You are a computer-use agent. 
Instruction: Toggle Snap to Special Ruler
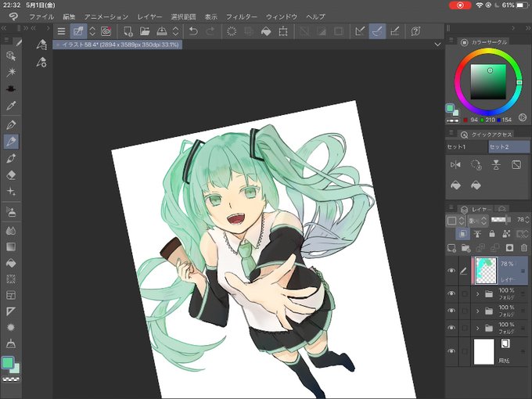(x=377, y=31)
